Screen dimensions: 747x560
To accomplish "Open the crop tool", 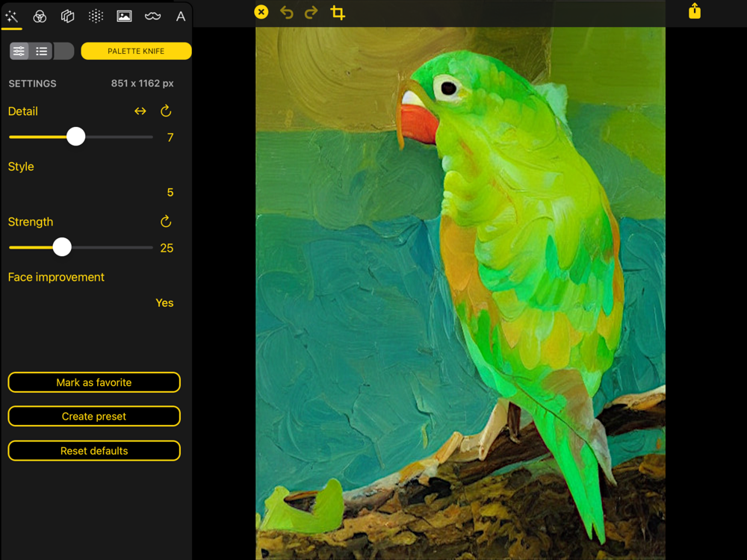I will click(x=338, y=13).
